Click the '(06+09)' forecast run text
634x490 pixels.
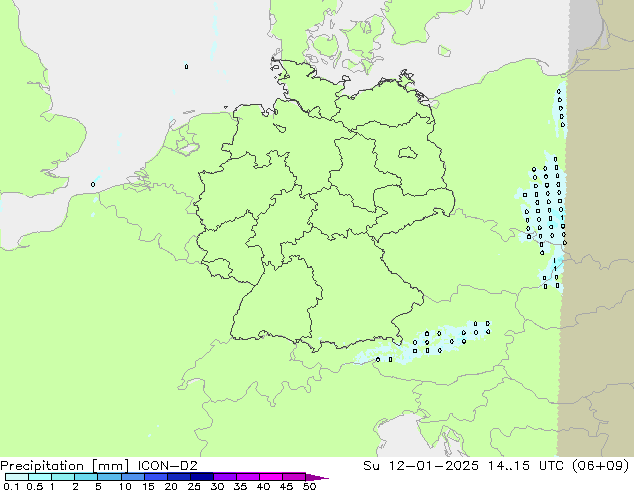[598, 466]
